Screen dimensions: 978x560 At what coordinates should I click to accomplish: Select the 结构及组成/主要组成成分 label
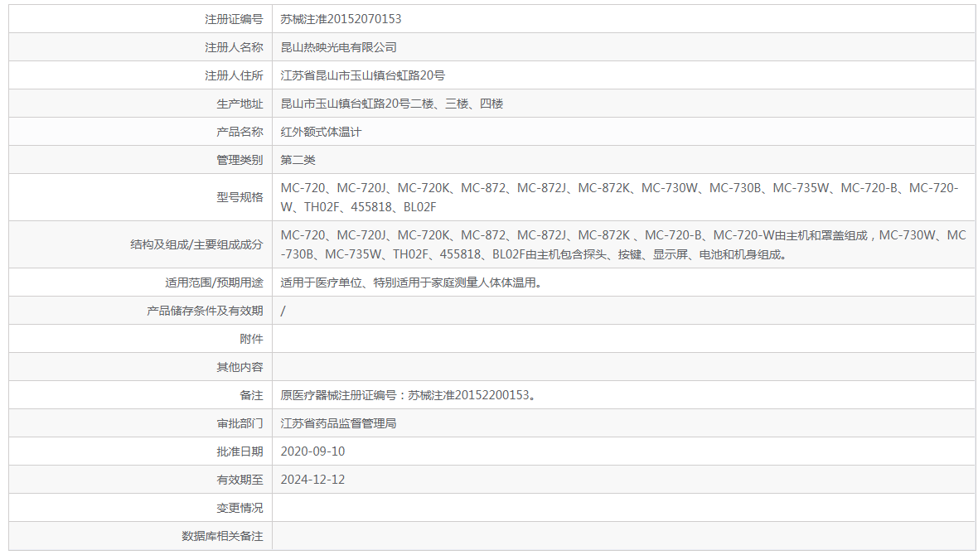(196, 244)
